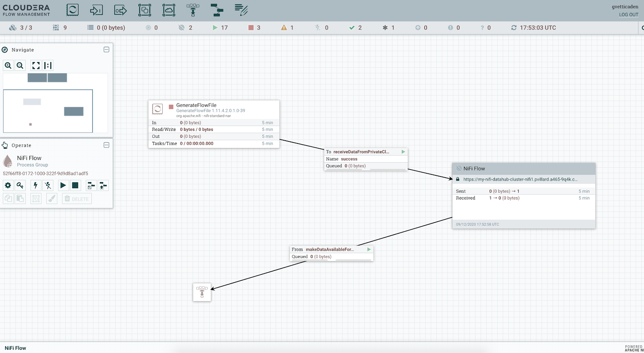Disable components with crossed lightning icon
Screen dimensions: 644x353
[x=48, y=185]
